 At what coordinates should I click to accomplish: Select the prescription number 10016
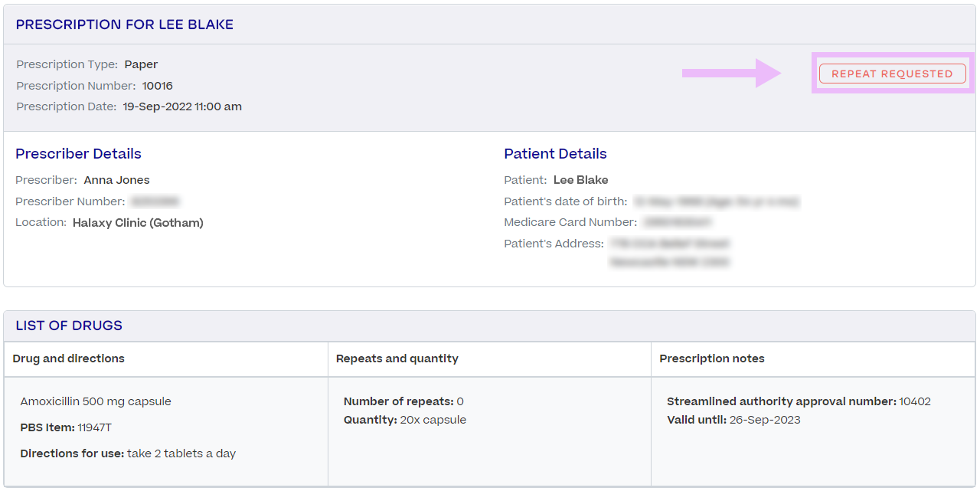click(x=157, y=86)
